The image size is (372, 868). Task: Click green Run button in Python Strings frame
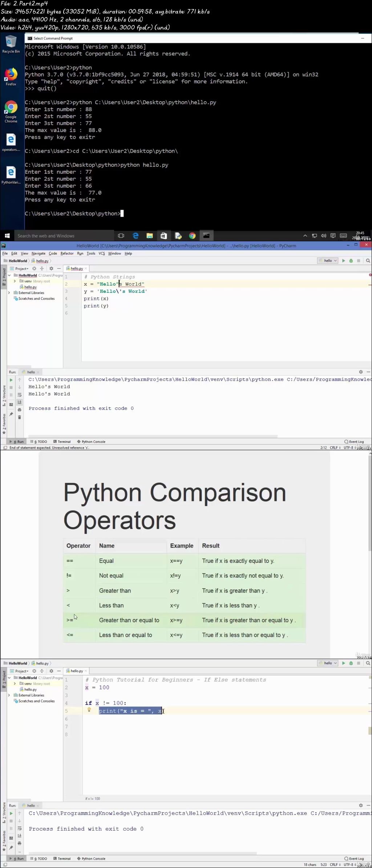[x=343, y=261]
